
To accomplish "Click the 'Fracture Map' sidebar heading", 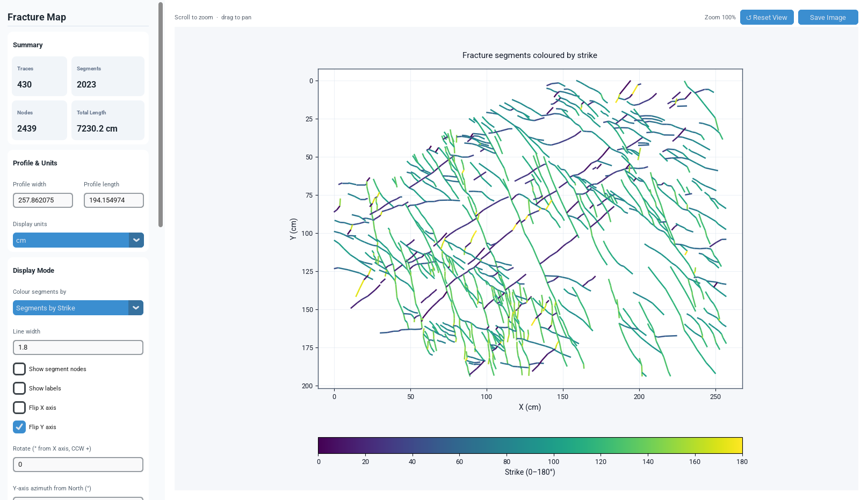I will 37,17.
